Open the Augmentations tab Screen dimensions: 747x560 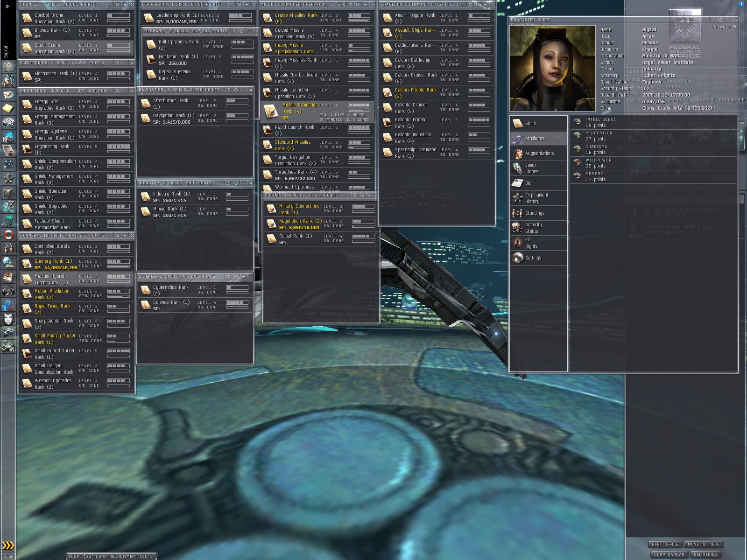coord(538,153)
